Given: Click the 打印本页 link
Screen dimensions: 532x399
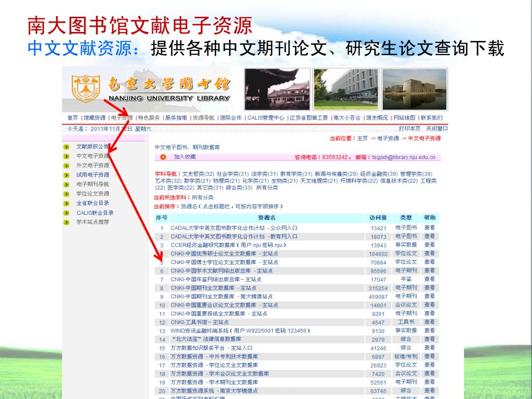Looking at the screenshot, I should (409, 129).
